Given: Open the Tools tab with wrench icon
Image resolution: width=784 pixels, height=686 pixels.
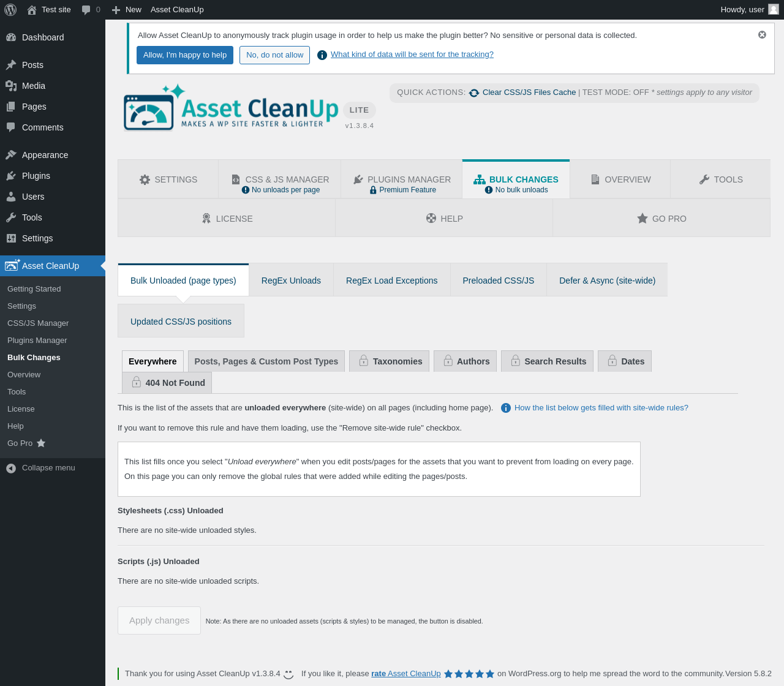Looking at the screenshot, I should [720, 179].
